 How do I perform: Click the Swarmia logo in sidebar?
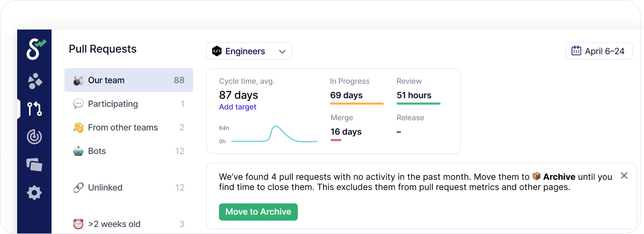pos(35,49)
